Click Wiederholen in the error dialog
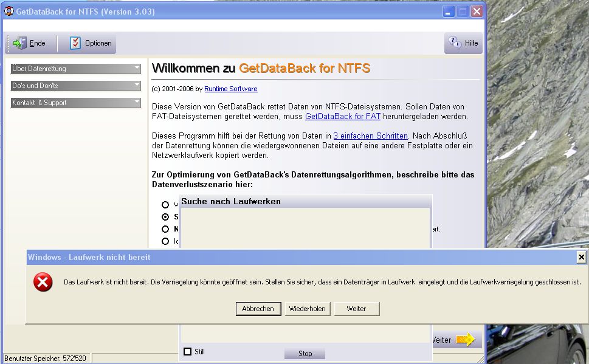Screen dimensions: 589x364 (x=308, y=309)
